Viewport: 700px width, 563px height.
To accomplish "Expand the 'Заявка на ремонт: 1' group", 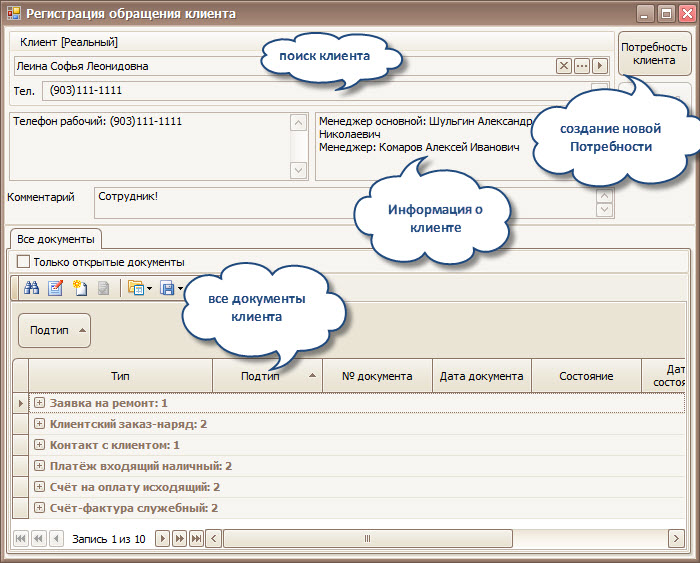I will pos(40,402).
